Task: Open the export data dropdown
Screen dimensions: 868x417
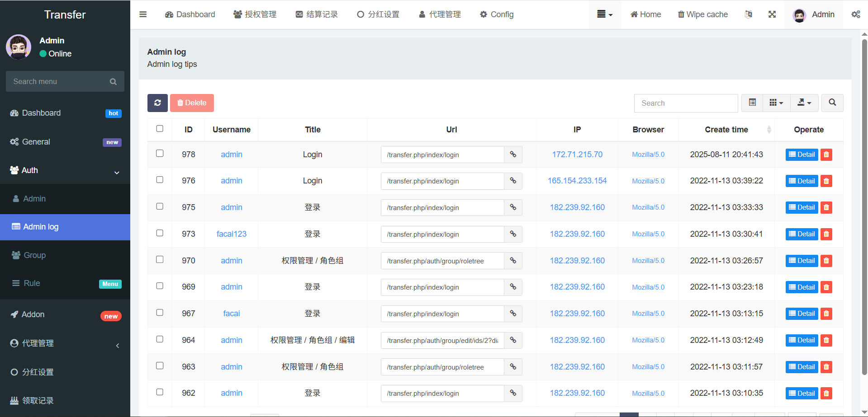Action: (x=804, y=103)
